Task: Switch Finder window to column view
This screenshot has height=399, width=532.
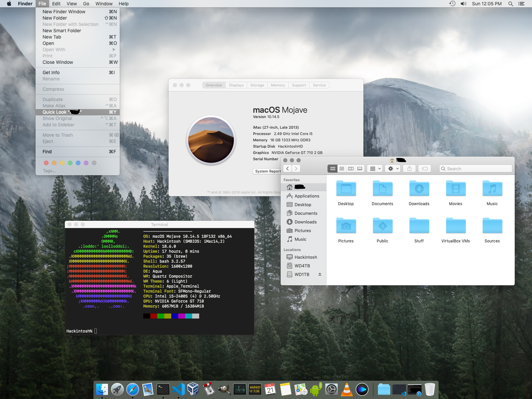Action: tap(351, 169)
